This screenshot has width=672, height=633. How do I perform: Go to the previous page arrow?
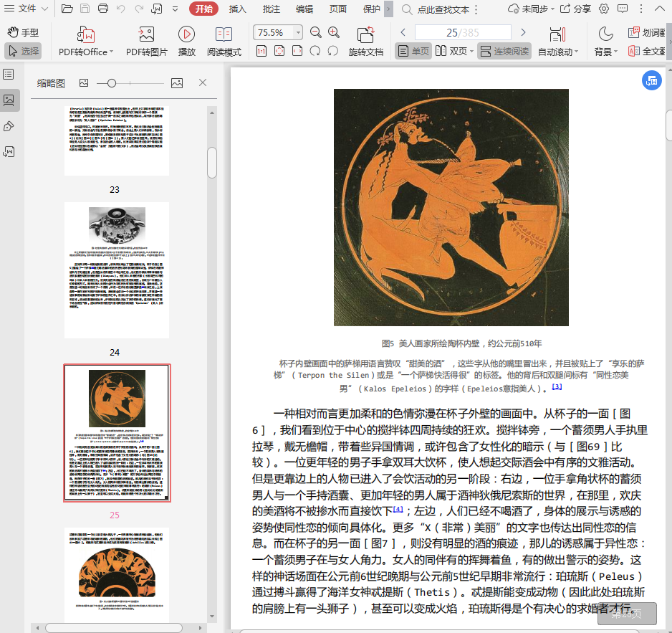click(x=403, y=32)
